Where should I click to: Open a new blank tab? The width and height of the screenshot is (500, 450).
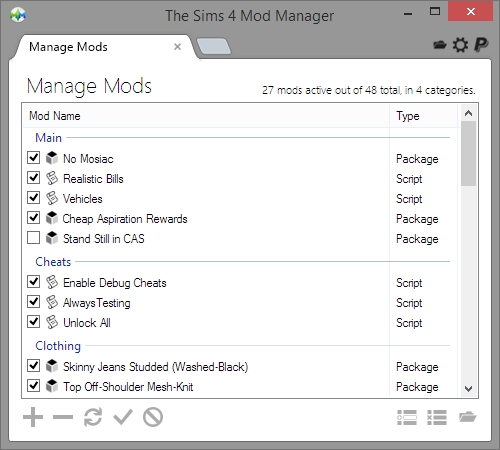click(214, 46)
